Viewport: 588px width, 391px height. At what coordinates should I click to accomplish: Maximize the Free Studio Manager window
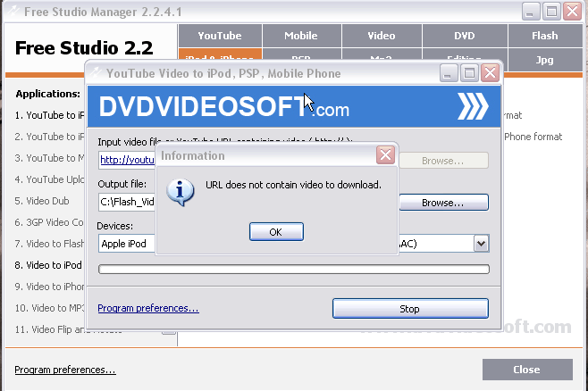551,12
